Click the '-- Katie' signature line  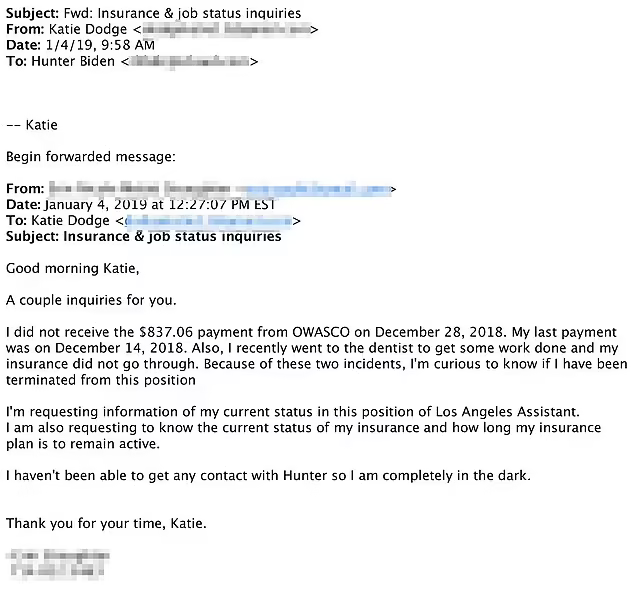tap(32, 125)
